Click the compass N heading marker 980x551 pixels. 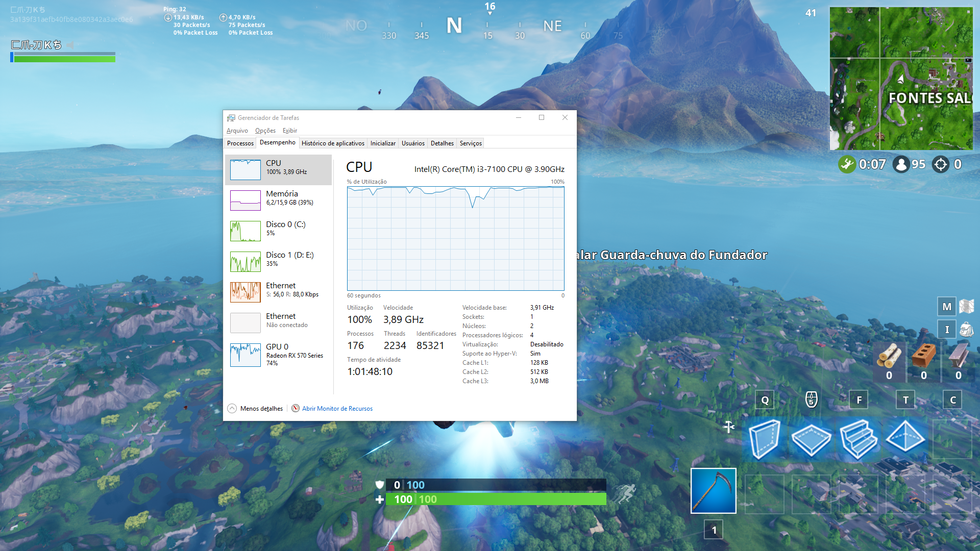point(454,26)
